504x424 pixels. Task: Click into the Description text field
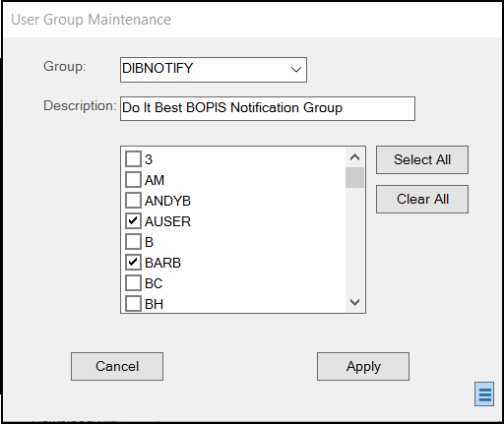tap(268, 108)
